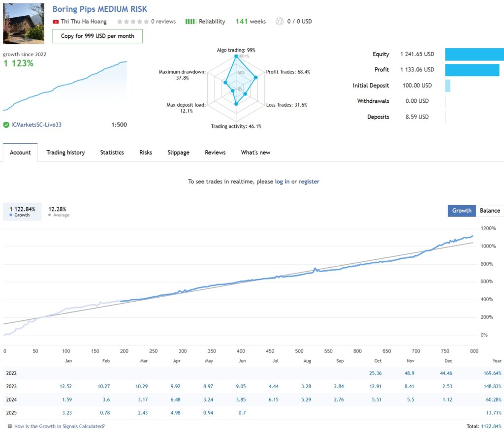Click the 2023 year total 148.83%
Screen dimensions: 504x434
click(x=492, y=386)
